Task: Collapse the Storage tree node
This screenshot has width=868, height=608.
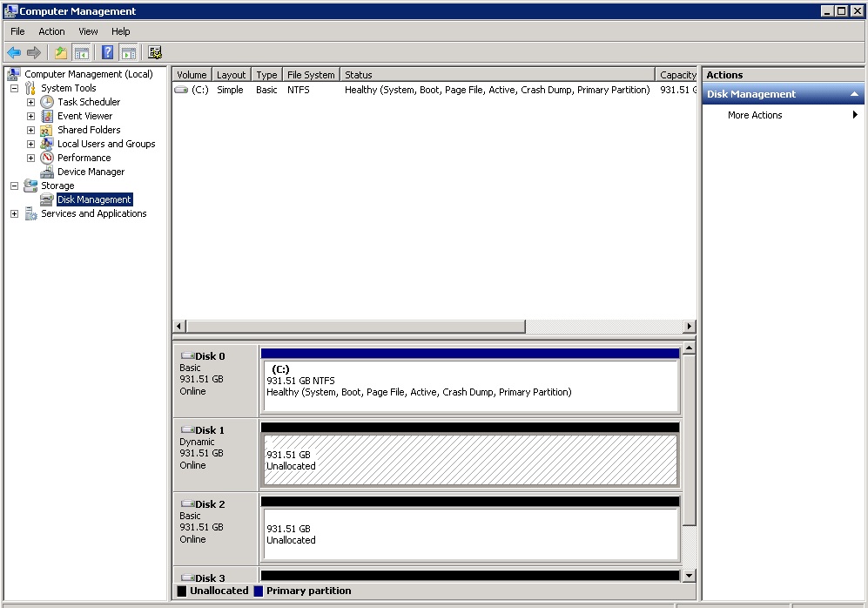Action: (x=15, y=186)
